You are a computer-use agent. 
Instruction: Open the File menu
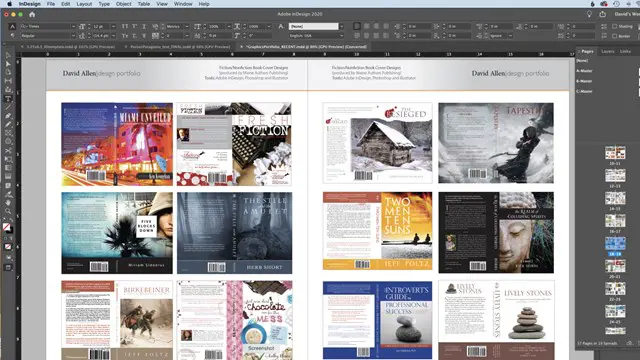coord(51,4)
